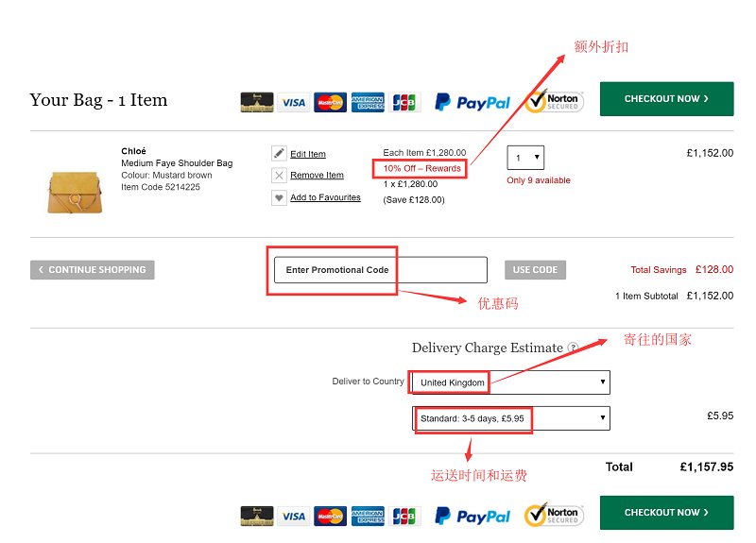This screenshot has width=756, height=543.
Task: Click the £5.95 delivery charge amount
Action: pos(720,416)
